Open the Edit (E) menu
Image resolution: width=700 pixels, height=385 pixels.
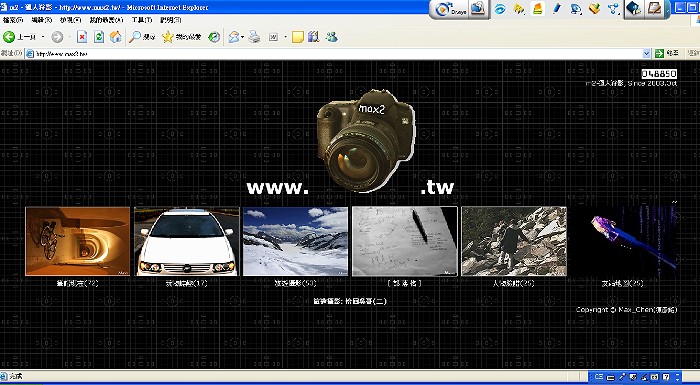(42, 21)
